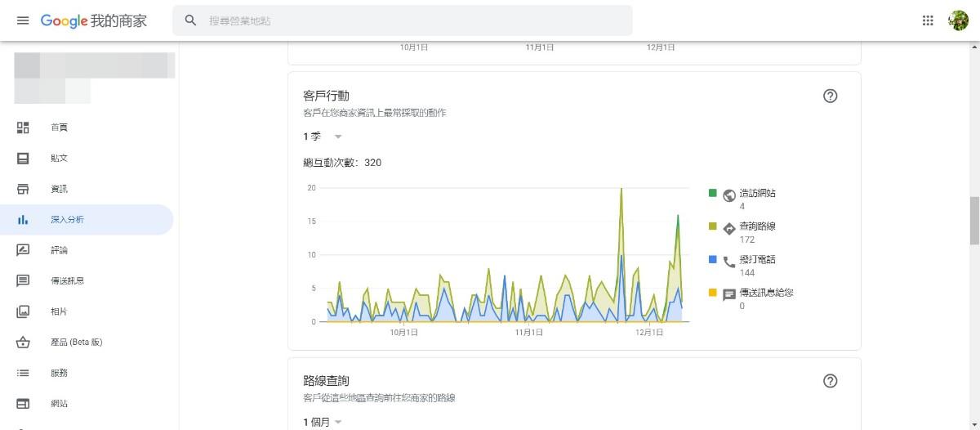Click help icon for 客戶行動 card

831,96
